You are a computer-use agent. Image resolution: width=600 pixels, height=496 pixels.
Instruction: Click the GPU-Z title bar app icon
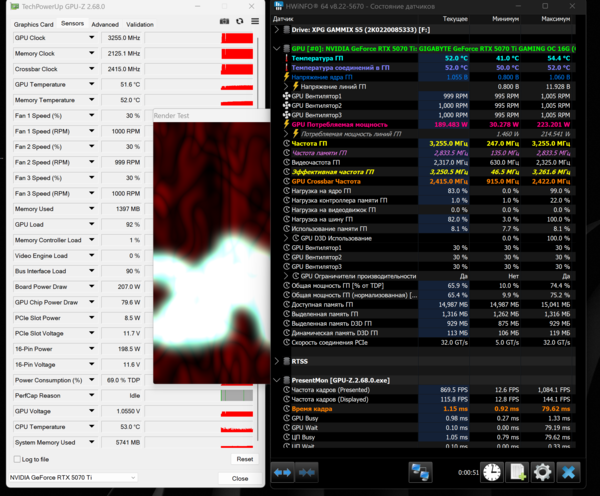(15, 7)
